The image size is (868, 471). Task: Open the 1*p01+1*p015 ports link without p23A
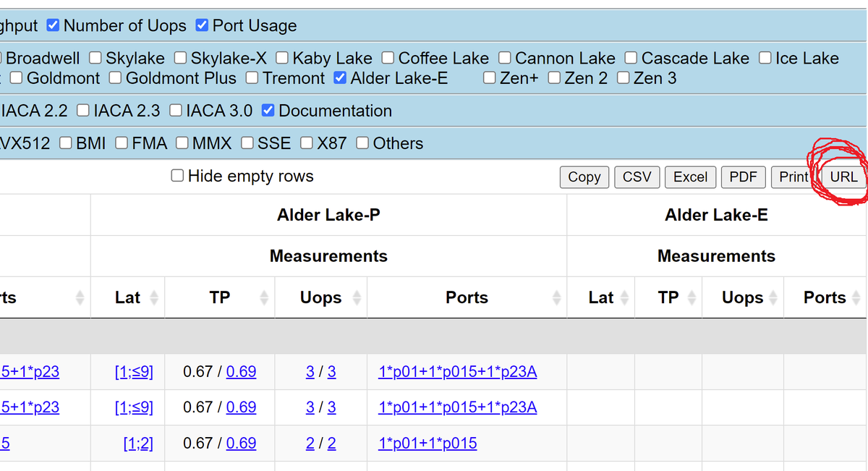pyautogui.click(x=427, y=443)
